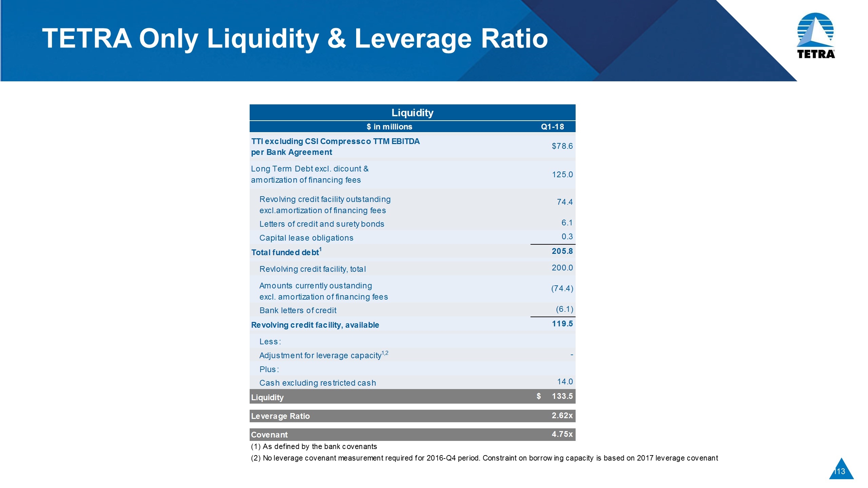
Task: Click the 'Liquidity' table header
Action: (x=412, y=113)
